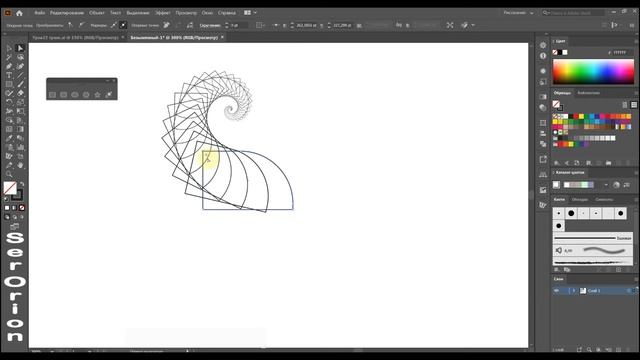Select the Rectangle tool in toolbar
This screenshot has width=640, height=360.
click(x=9, y=84)
